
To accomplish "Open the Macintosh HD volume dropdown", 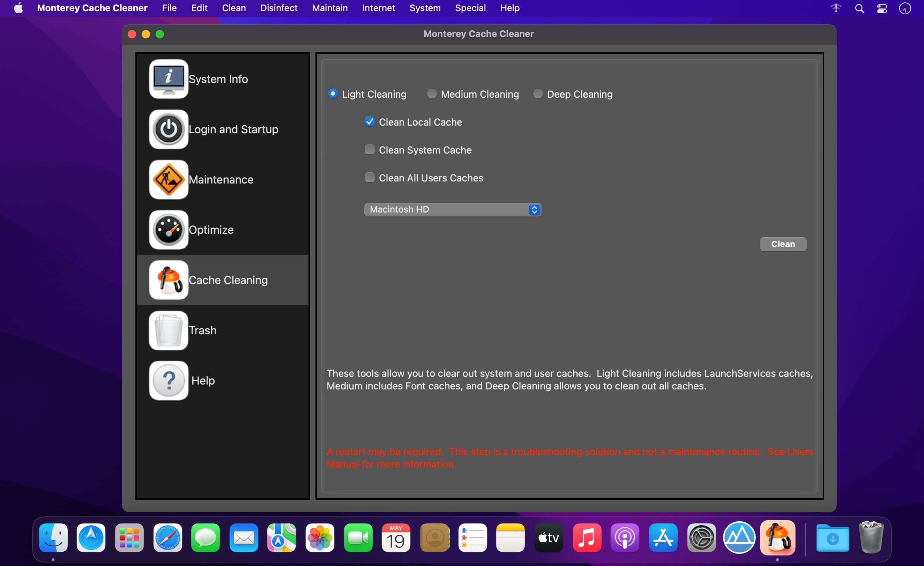I will [452, 210].
